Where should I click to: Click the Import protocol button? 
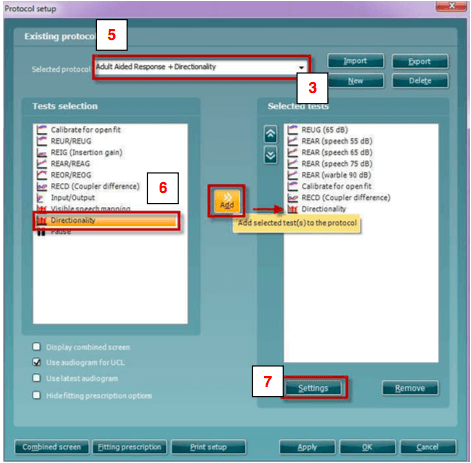355,61
